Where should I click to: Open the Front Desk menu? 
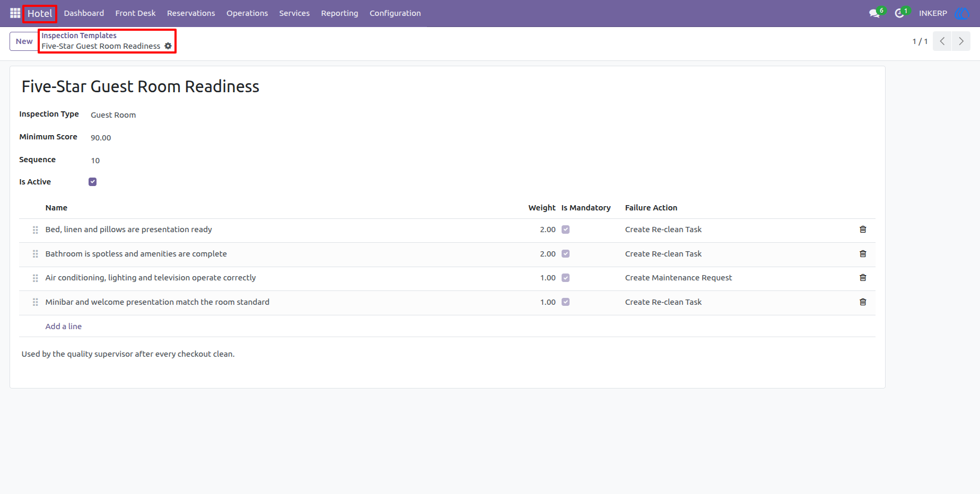(135, 13)
